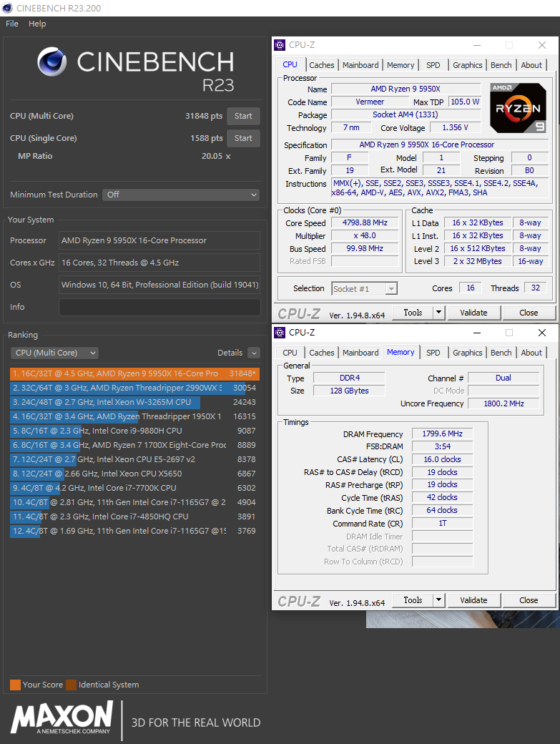Click the Close button in lower CPU-Z window
Screen dimensions: 560x744
pyautogui.click(x=529, y=600)
